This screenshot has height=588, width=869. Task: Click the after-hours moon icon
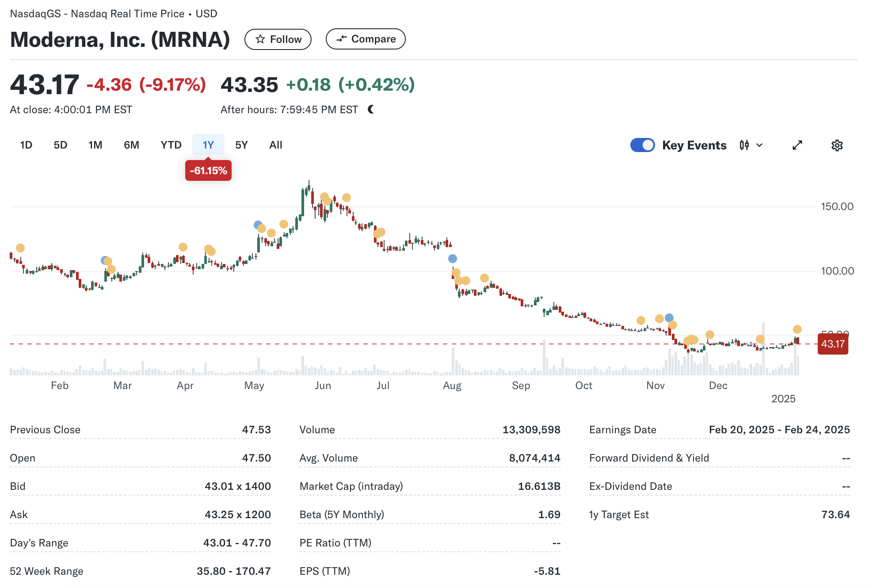click(x=371, y=109)
